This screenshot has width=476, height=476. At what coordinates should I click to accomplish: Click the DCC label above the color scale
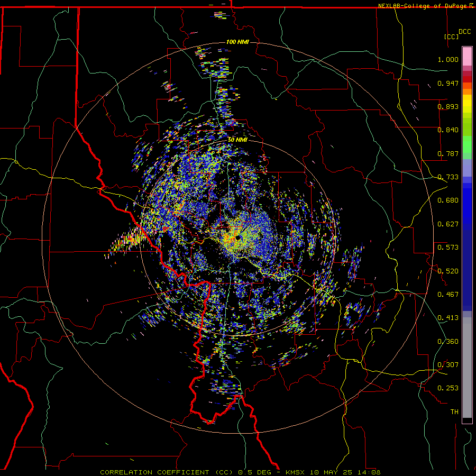(464, 32)
